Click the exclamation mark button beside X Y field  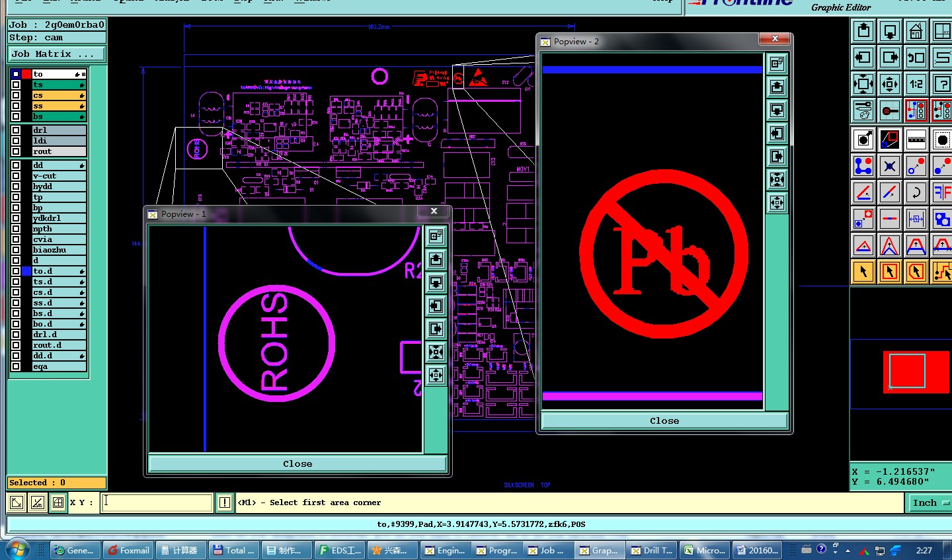[x=225, y=502]
